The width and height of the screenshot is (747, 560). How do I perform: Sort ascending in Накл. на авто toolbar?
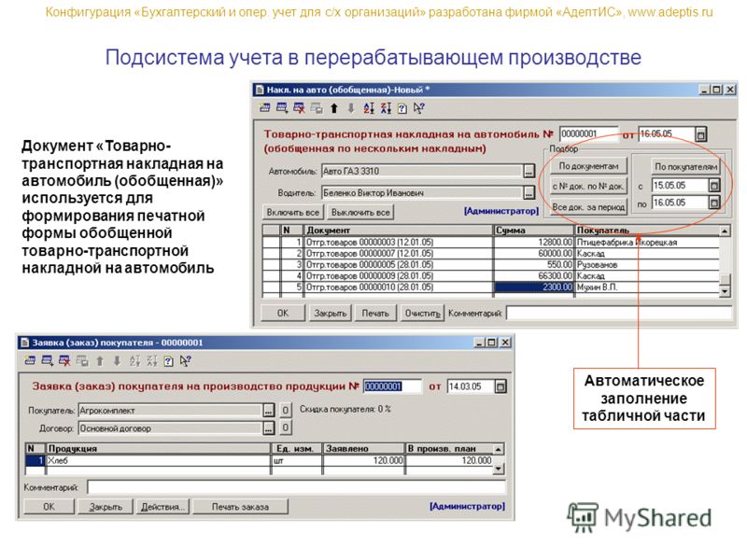(x=369, y=108)
